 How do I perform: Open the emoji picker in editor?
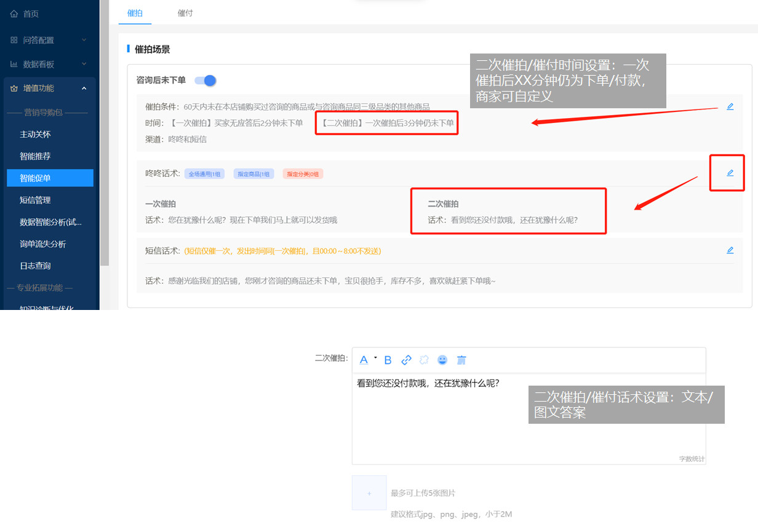pyautogui.click(x=442, y=360)
